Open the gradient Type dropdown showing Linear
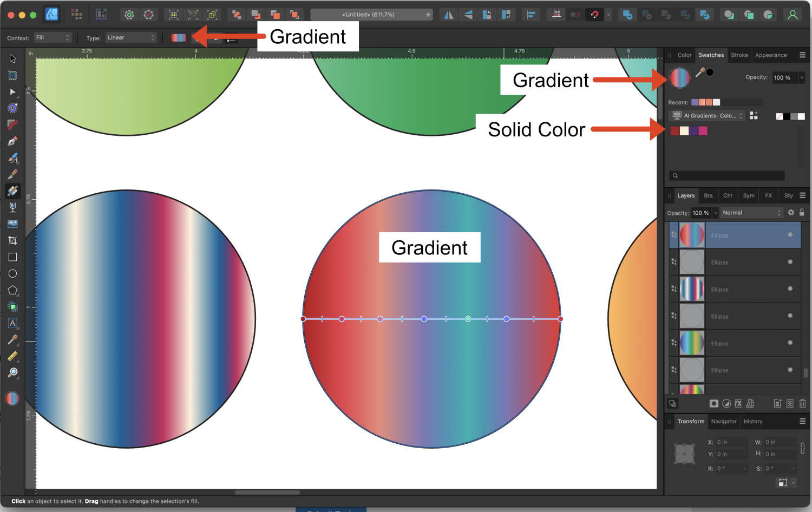 [x=130, y=37]
